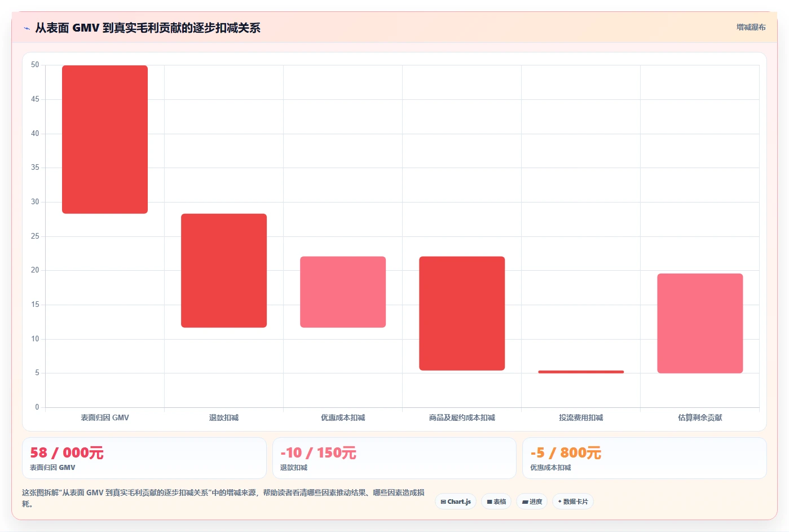Open the 58 / 000元 data card
Viewport: 789px width, 532px height.
[144, 458]
